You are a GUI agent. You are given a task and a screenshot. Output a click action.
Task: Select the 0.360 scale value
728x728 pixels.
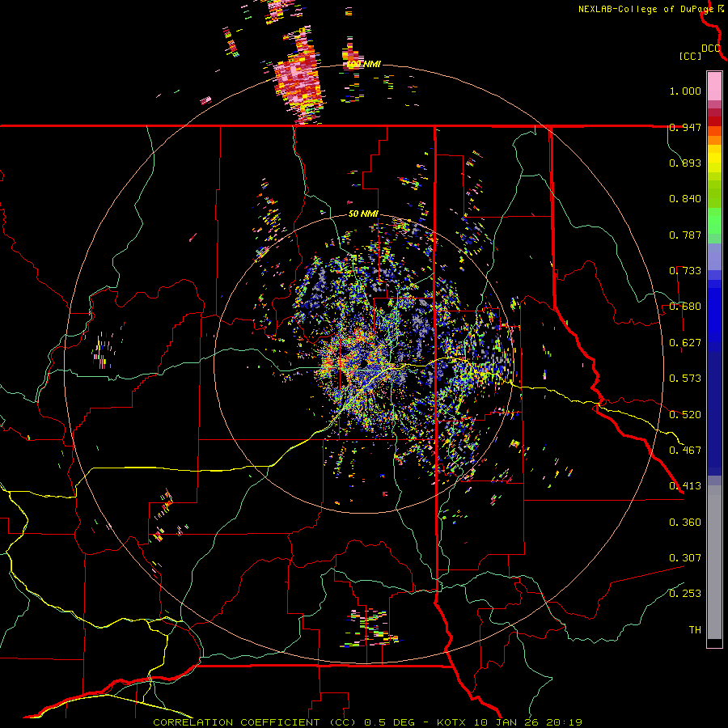pos(685,523)
